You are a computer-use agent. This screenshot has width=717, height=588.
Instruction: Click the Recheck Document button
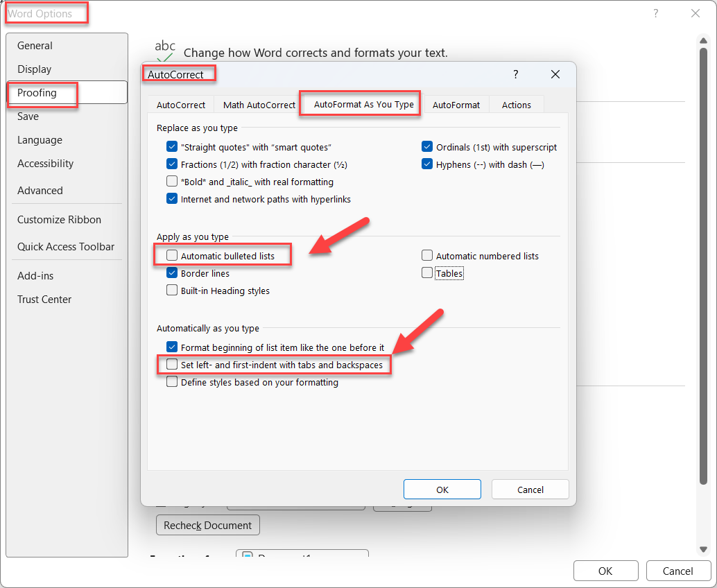click(208, 525)
